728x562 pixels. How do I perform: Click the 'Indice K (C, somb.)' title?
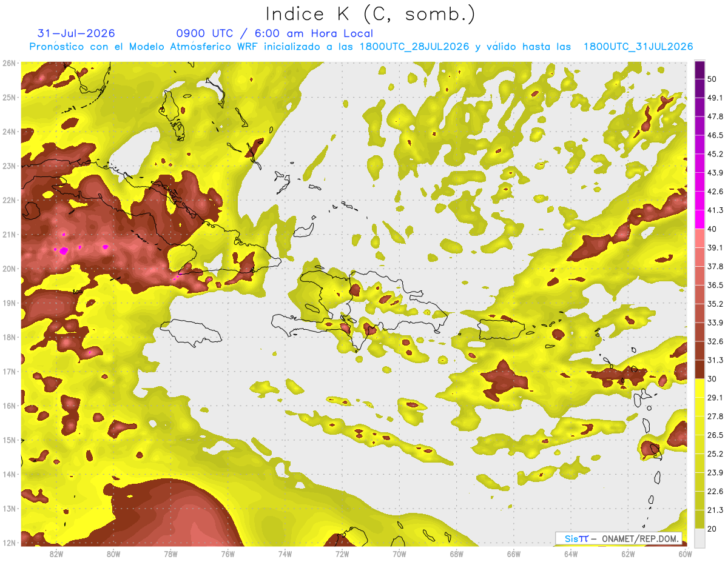(370, 15)
